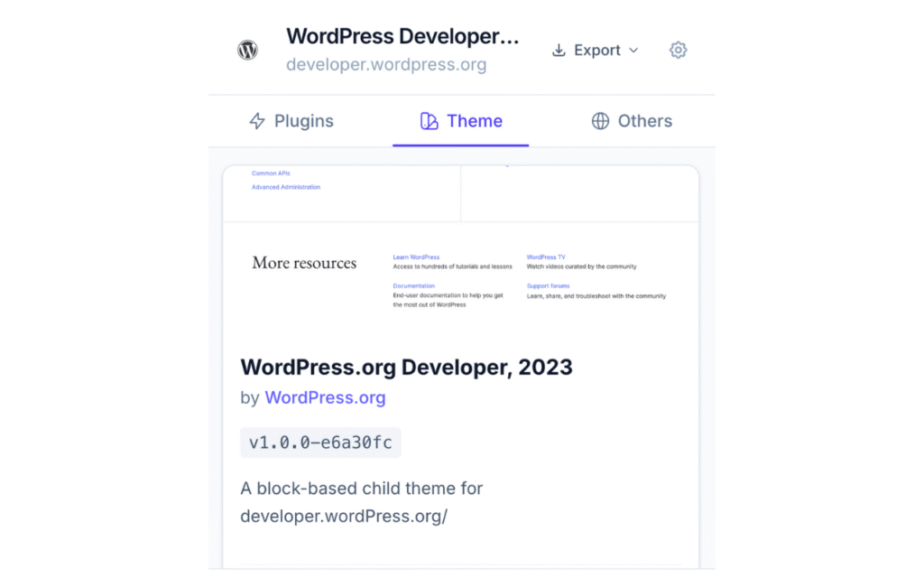Open the Learn WordPress link

pos(416,256)
